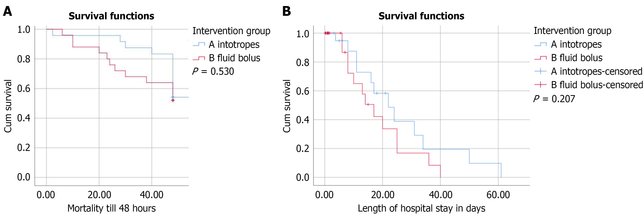Click the 'Intervention group' legend heading in panel A

[231, 31]
